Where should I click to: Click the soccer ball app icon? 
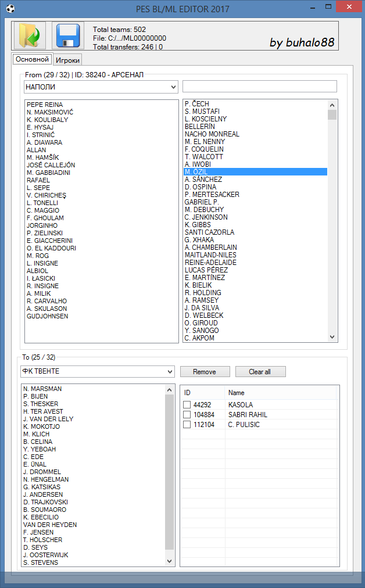pos(10,8)
